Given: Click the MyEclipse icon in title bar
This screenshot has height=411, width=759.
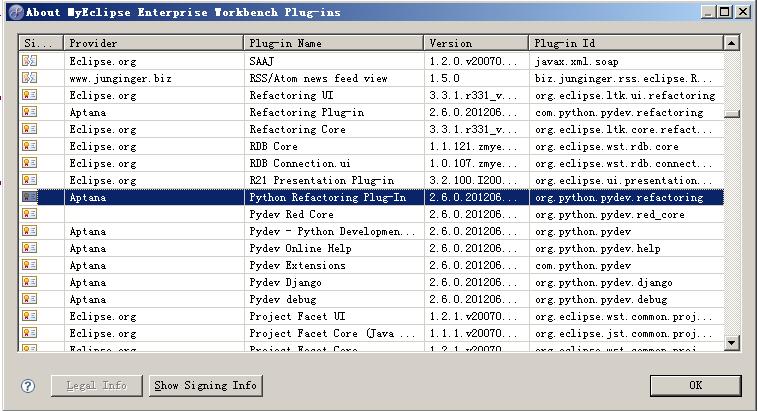Looking at the screenshot, I should (x=16, y=12).
